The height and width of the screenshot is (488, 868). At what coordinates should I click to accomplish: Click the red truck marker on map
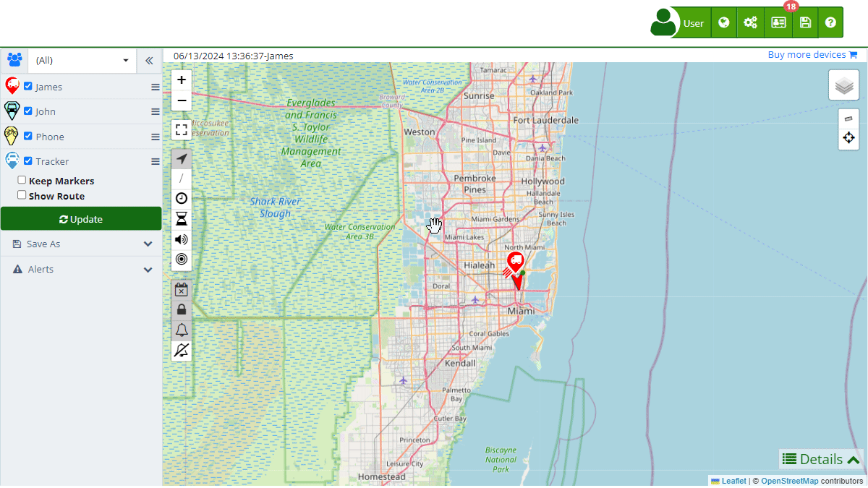tap(515, 262)
